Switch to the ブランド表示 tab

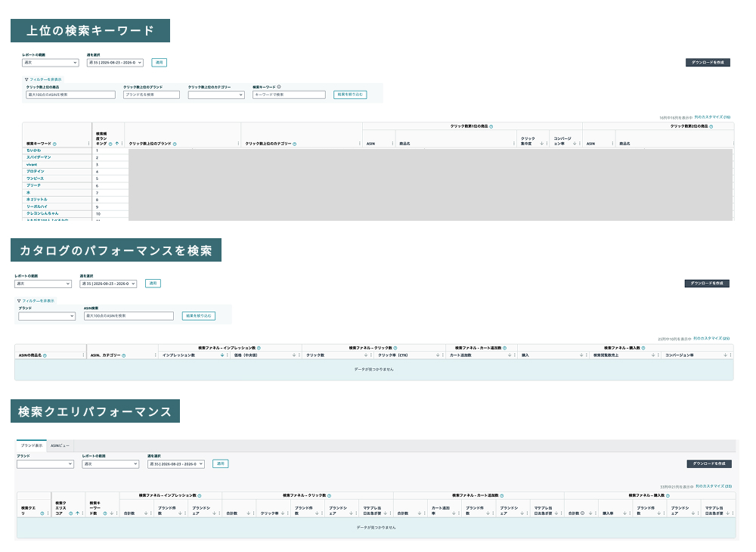click(x=32, y=446)
